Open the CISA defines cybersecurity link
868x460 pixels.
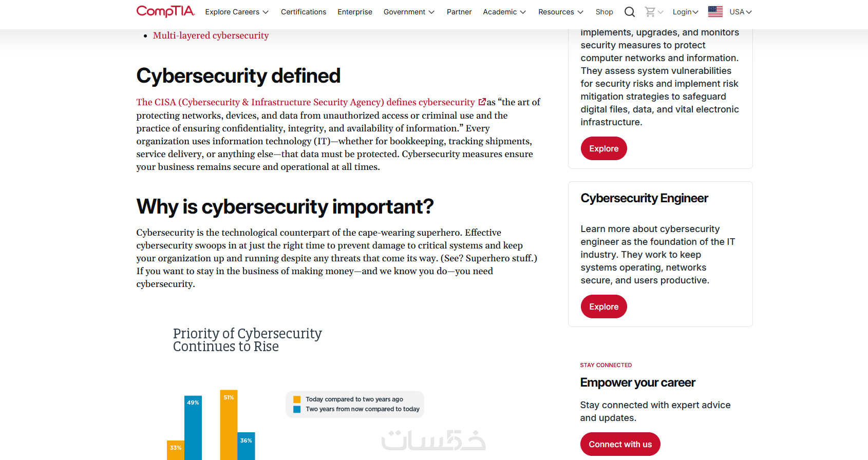(306, 102)
